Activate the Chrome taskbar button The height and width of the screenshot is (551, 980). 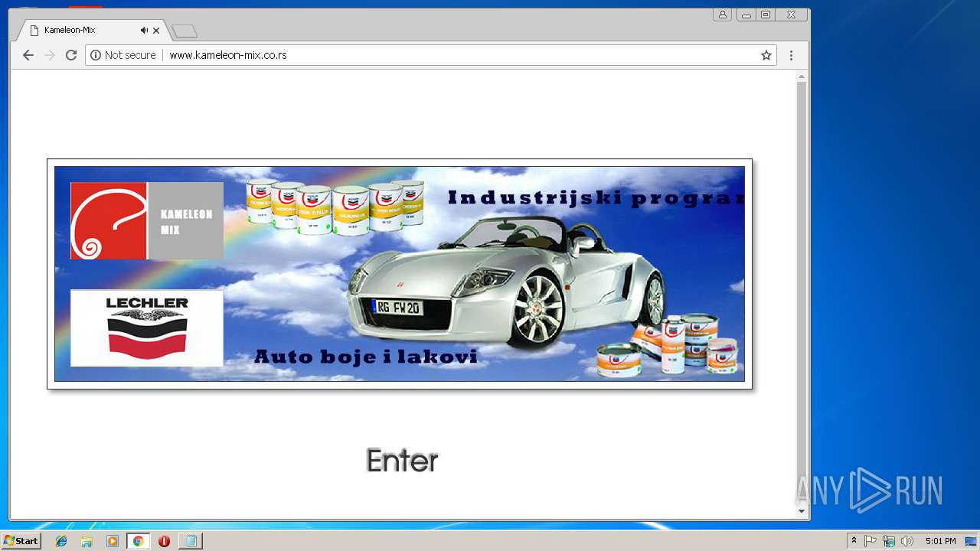(x=138, y=541)
